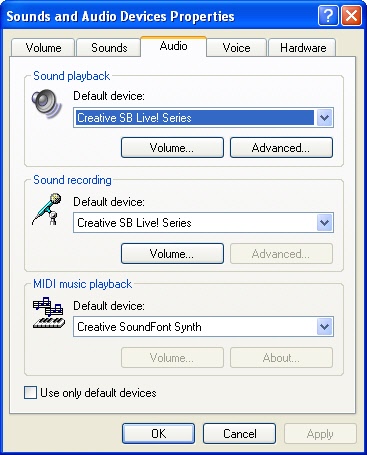Click the question mark help button
Viewport: 367px width, 455px height.
(328, 15)
